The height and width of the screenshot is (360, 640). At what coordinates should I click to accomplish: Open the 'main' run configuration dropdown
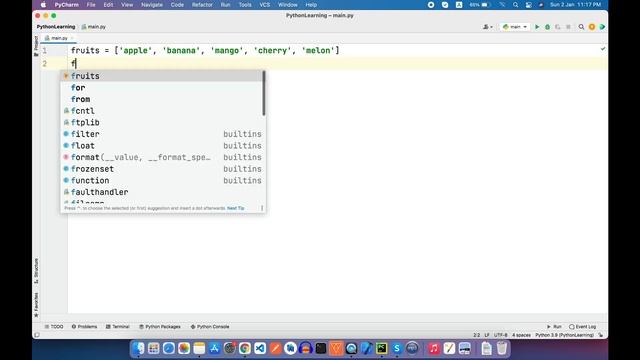click(515, 27)
